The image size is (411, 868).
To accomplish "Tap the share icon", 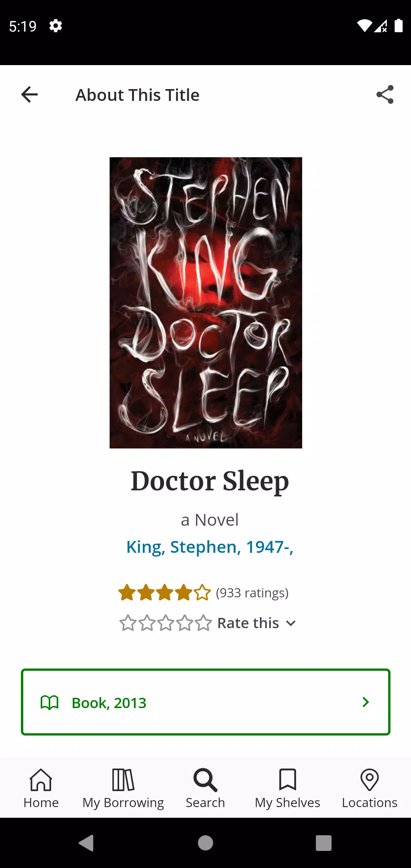I will [385, 94].
